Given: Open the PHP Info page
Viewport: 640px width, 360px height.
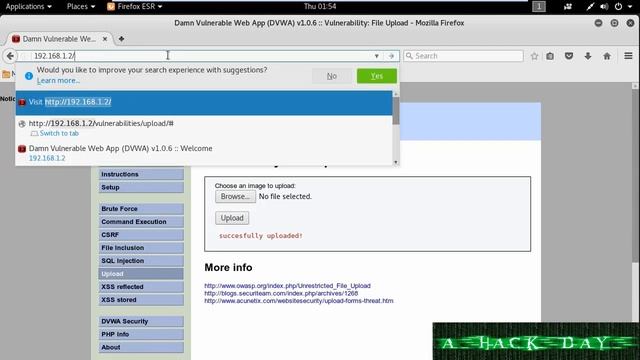Looking at the screenshot, I should click(x=141, y=334).
